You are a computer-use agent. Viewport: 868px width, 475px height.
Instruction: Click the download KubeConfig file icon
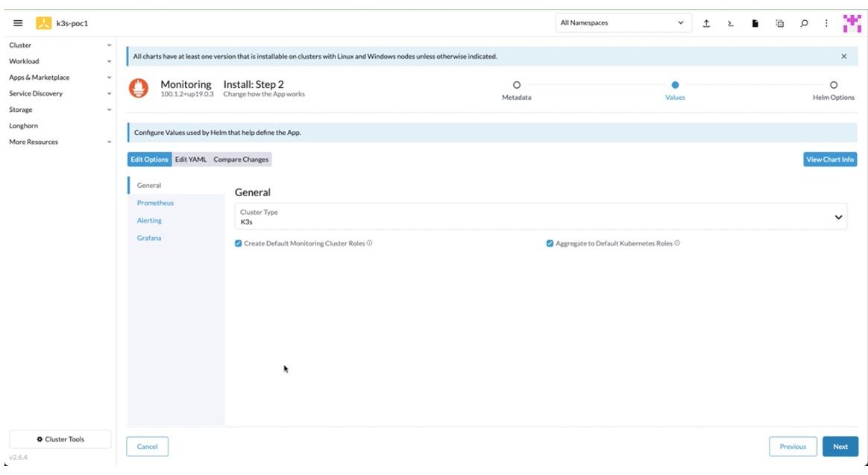[754, 23]
